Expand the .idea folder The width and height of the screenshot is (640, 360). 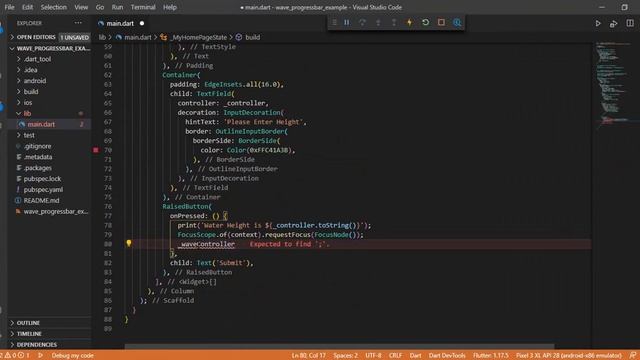coord(31,70)
